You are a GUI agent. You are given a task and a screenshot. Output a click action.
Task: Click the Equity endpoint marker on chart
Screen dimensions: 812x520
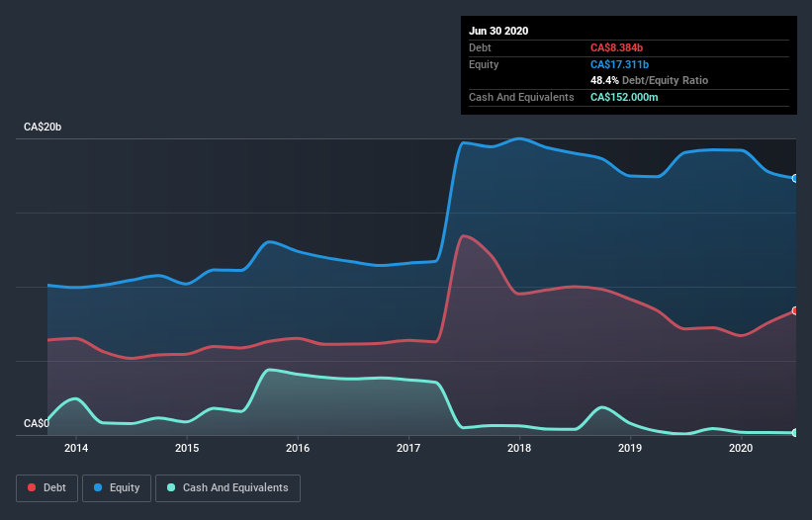[x=795, y=178]
